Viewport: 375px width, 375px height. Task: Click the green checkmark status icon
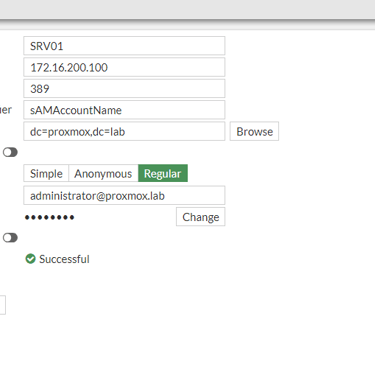point(30,259)
